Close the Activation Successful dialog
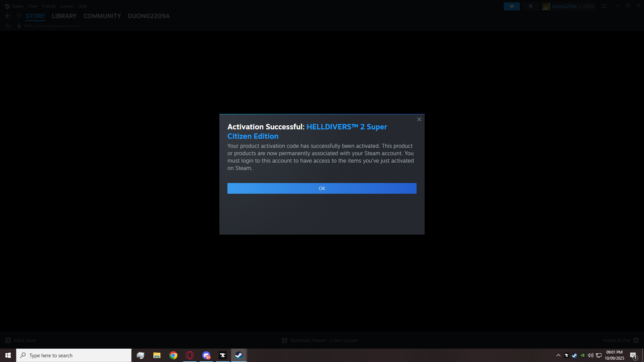The width and height of the screenshot is (644, 362). [x=419, y=119]
